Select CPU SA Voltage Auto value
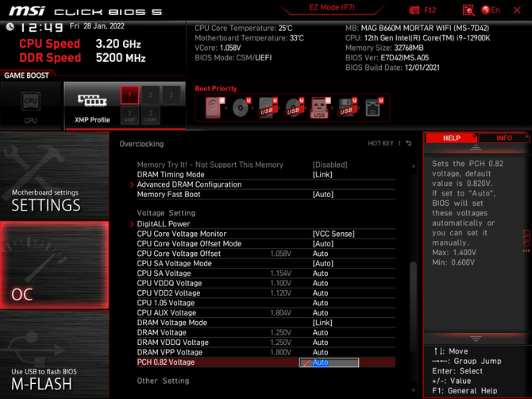 (x=320, y=273)
